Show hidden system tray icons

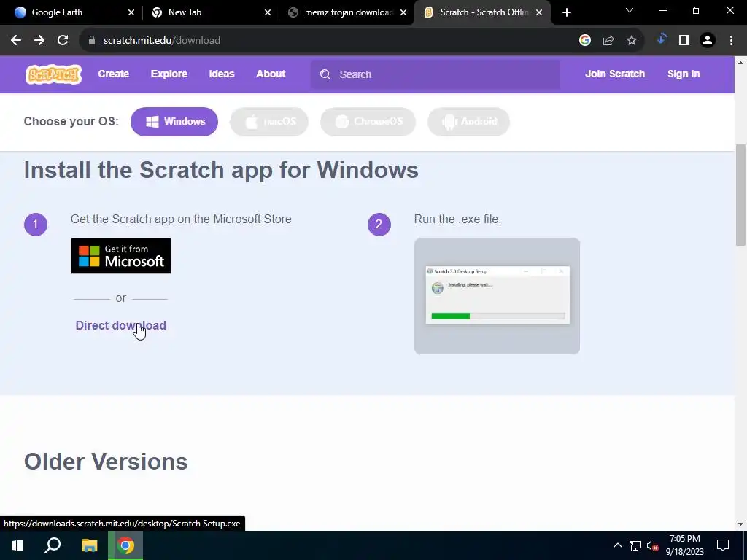coord(617,545)
